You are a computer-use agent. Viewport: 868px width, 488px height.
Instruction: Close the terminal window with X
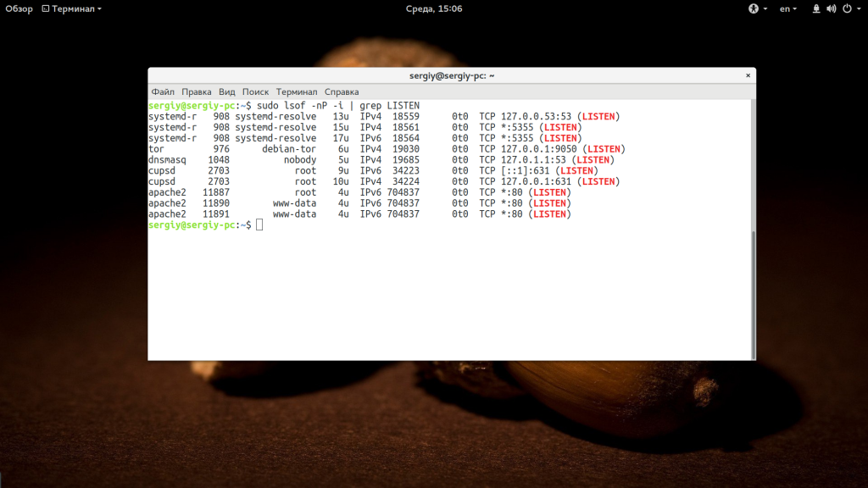pyautogui.click(x=747, y=75)
